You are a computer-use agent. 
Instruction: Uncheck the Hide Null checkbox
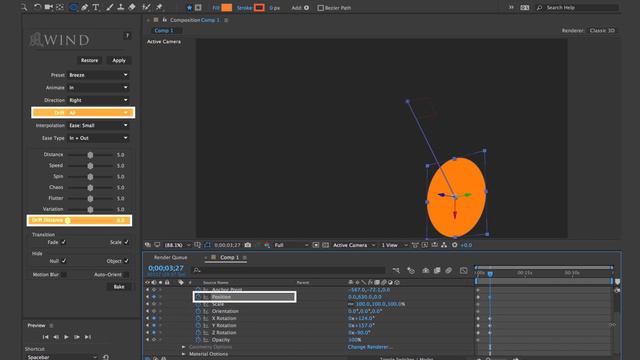[x=64, y=261]
